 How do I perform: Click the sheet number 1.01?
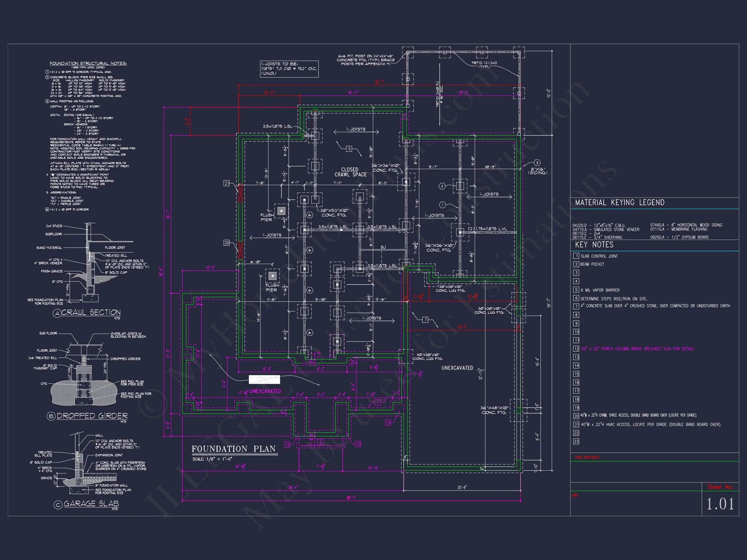tap(720, 504)
